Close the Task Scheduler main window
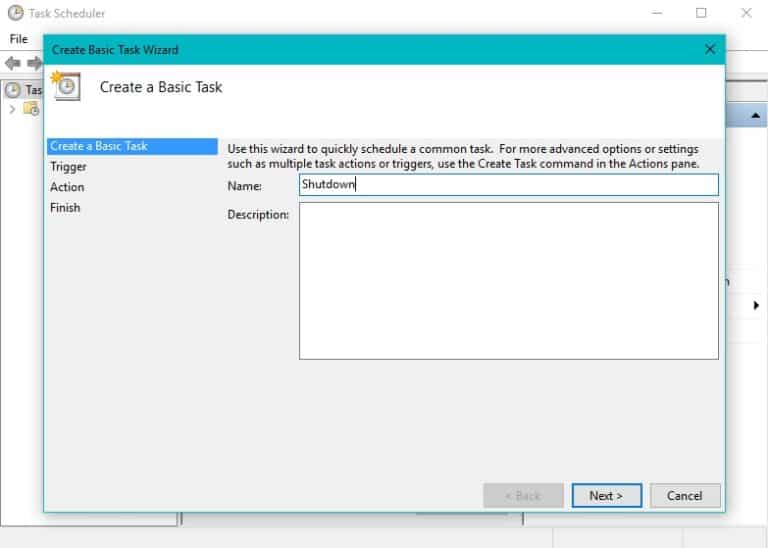 coord(746,13)
